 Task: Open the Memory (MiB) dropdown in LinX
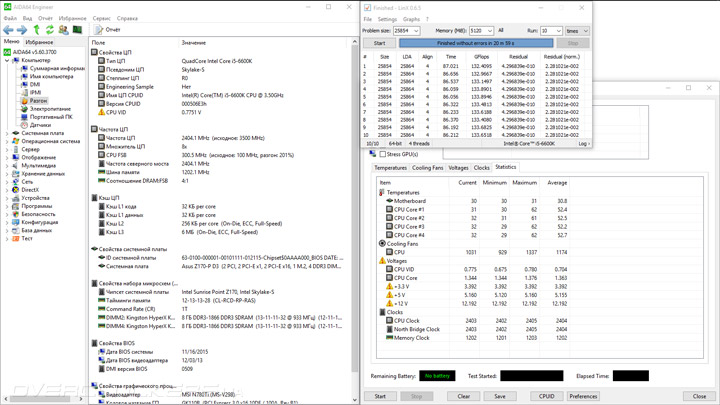tap(481, 31)
